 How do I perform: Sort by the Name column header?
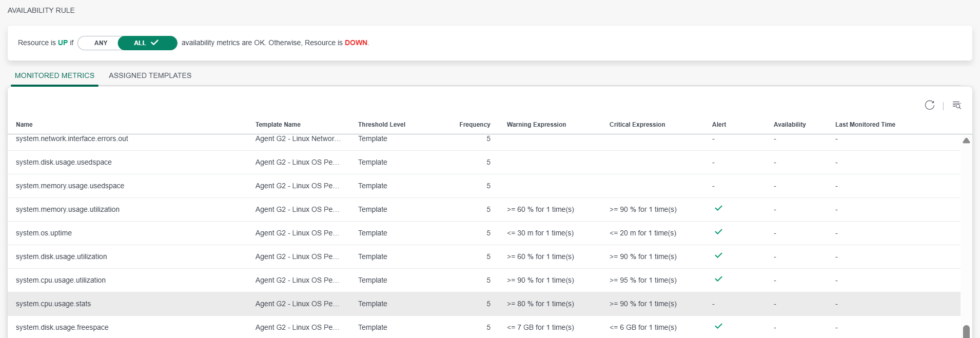24,125
